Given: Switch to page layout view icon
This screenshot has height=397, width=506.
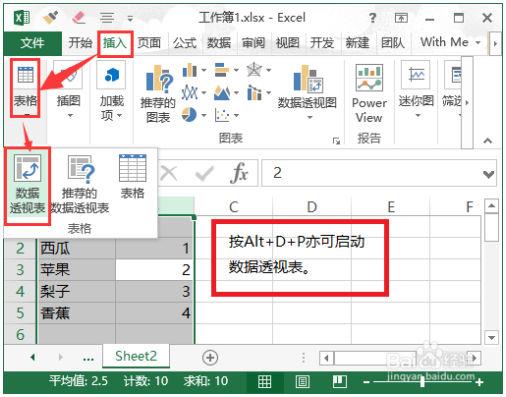Looking at the screenshot, I should 302,381.
